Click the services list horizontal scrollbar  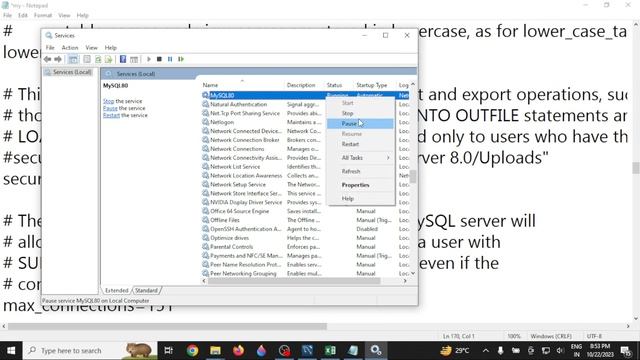(x=294, y=281)
